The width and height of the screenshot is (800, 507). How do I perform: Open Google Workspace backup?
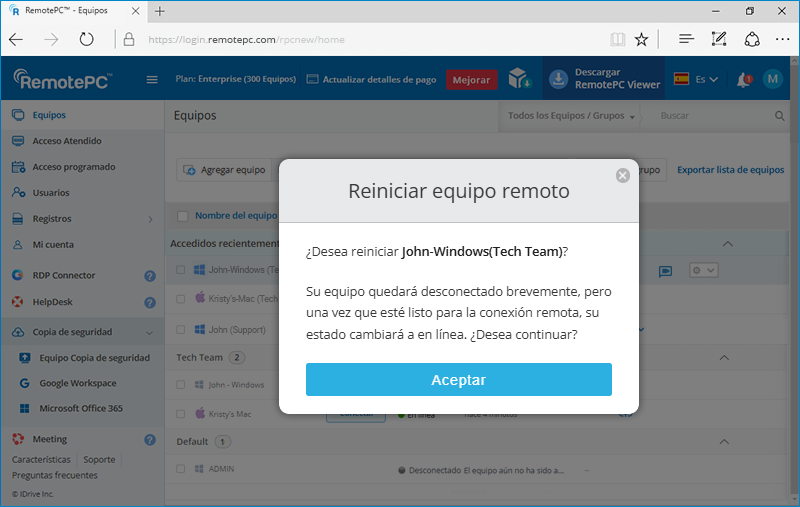(78, 383)
